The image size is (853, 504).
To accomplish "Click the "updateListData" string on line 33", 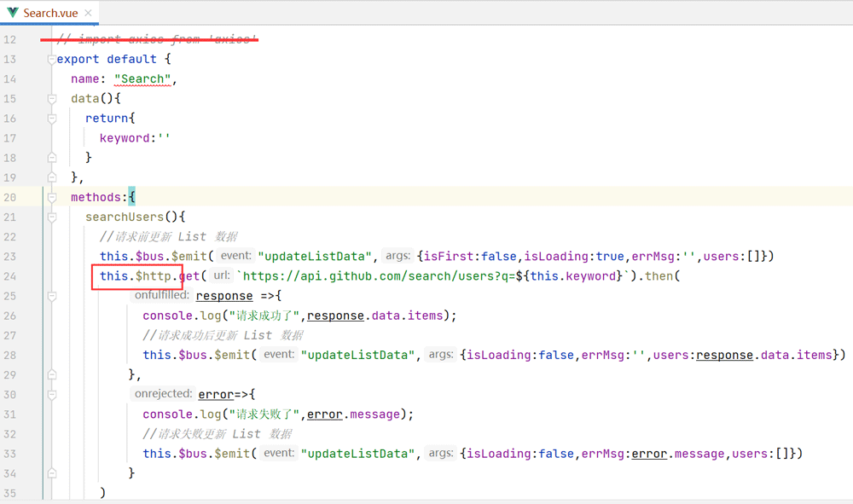I will click(357, 454).
